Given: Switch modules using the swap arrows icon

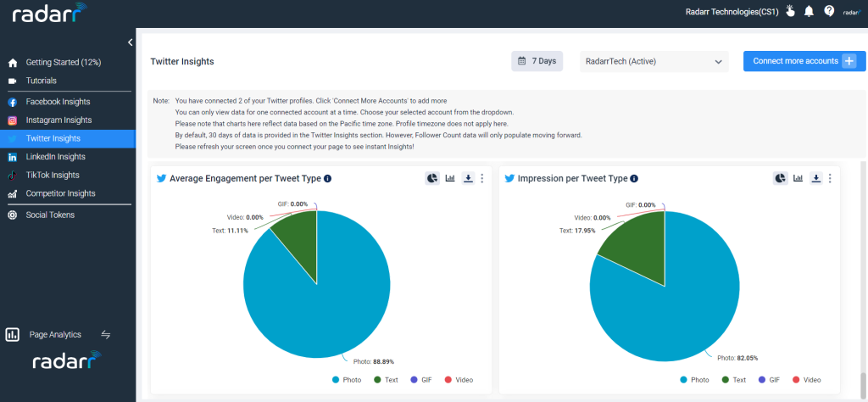Looking at the screenshot, I should click(106, 334).
